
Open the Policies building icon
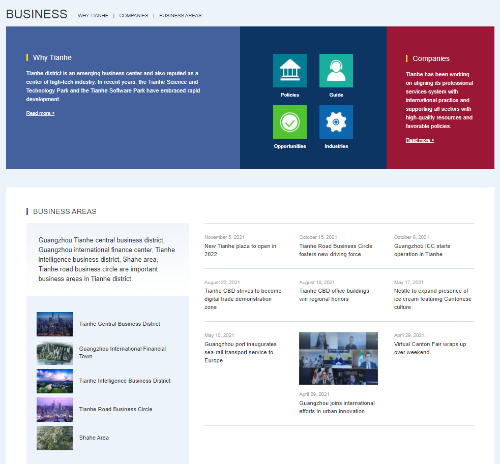tap(290, 71)
